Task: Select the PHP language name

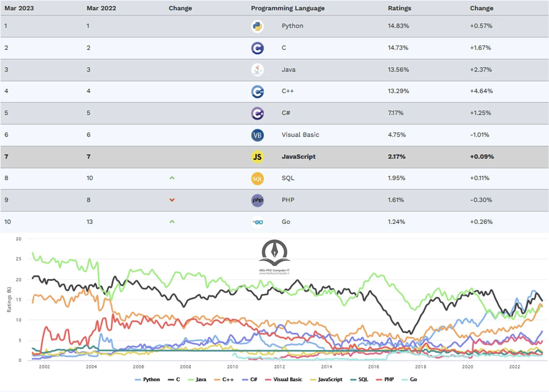Action: [288, 200]
